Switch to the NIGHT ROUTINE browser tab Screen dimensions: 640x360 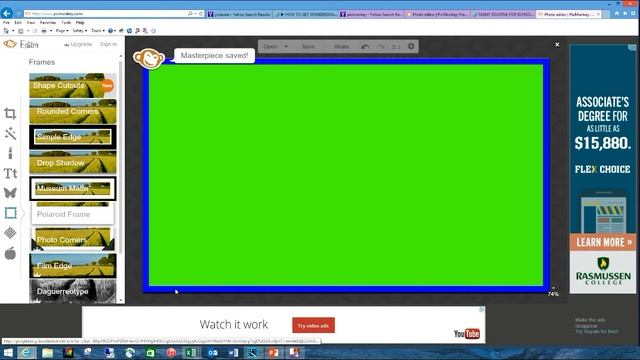[504, 14]
